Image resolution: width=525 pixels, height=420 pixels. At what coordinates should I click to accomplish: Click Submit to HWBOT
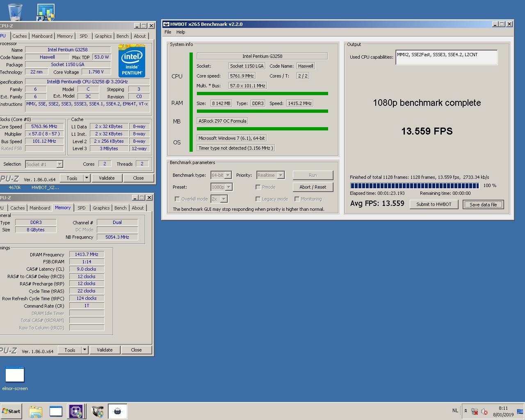point(434,204)
